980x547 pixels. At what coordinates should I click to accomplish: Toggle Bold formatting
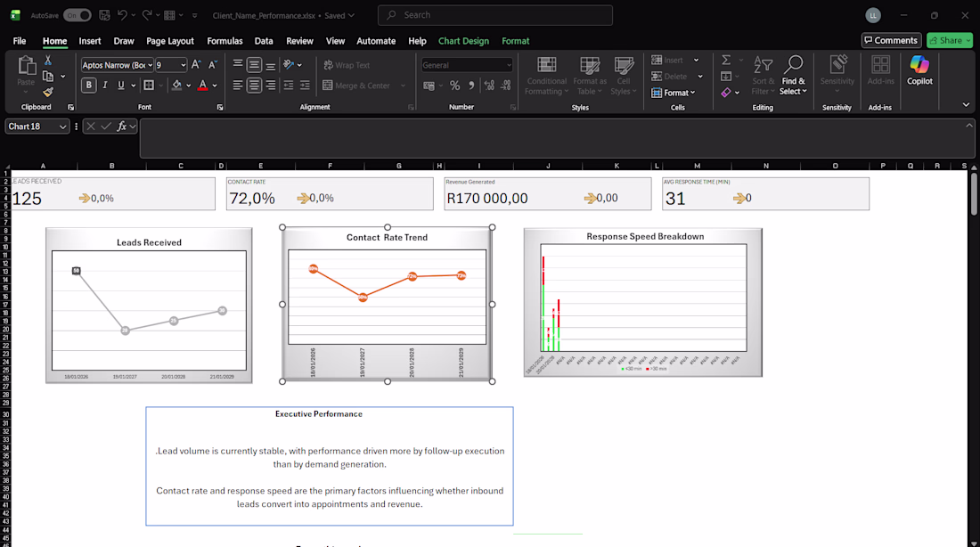(89, 85)
